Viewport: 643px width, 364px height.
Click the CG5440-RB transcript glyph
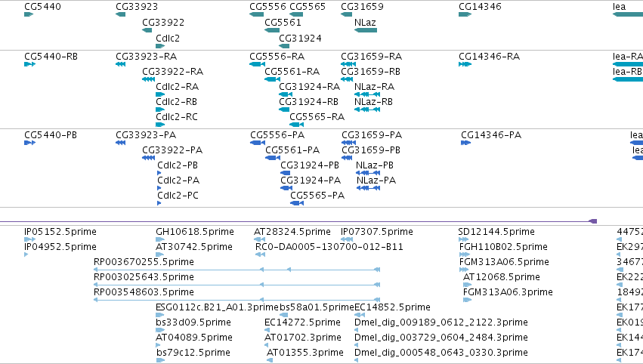[x=30, y=64]
